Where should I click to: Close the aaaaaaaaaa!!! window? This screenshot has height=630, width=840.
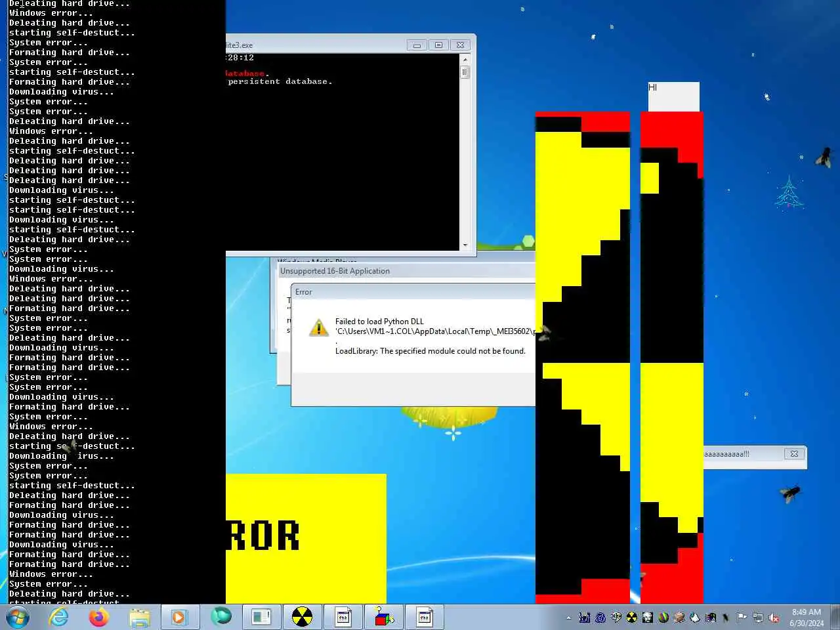coord(794,453)
